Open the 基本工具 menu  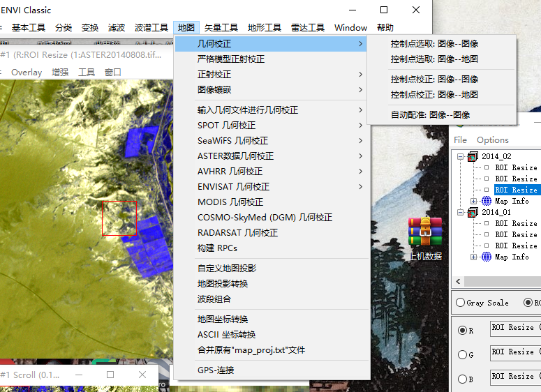[x=29, y=28]
